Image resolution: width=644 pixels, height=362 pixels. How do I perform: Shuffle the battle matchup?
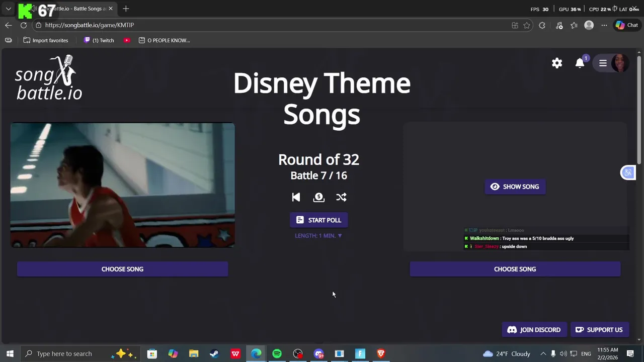click(x=341, y=197)
